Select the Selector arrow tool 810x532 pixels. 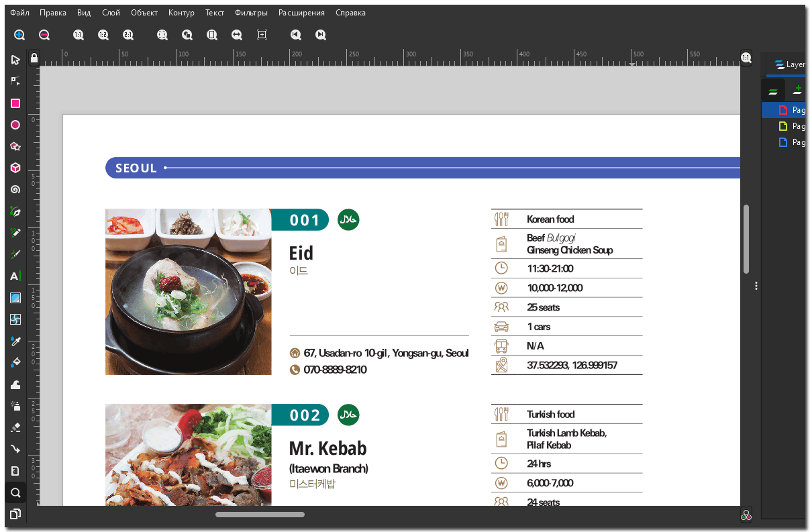click(x=15, y=60)
